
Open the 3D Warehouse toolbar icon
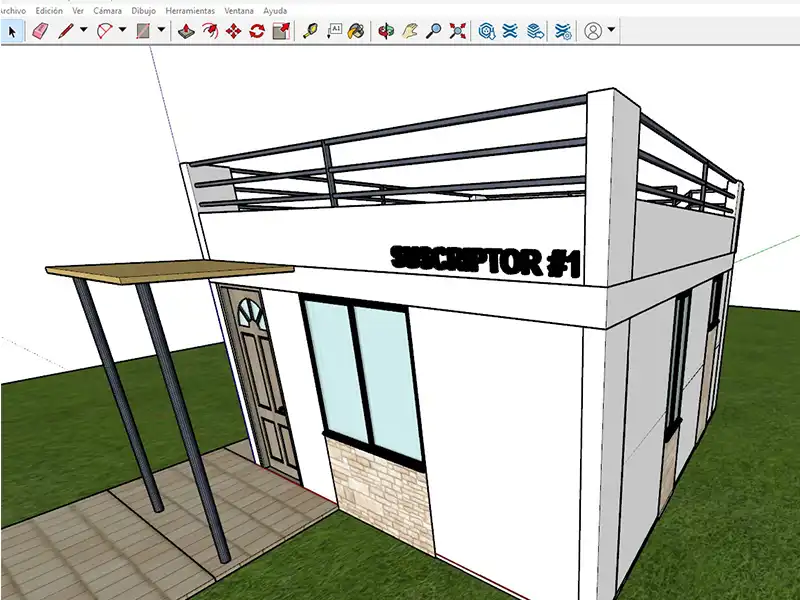point(487,31)
